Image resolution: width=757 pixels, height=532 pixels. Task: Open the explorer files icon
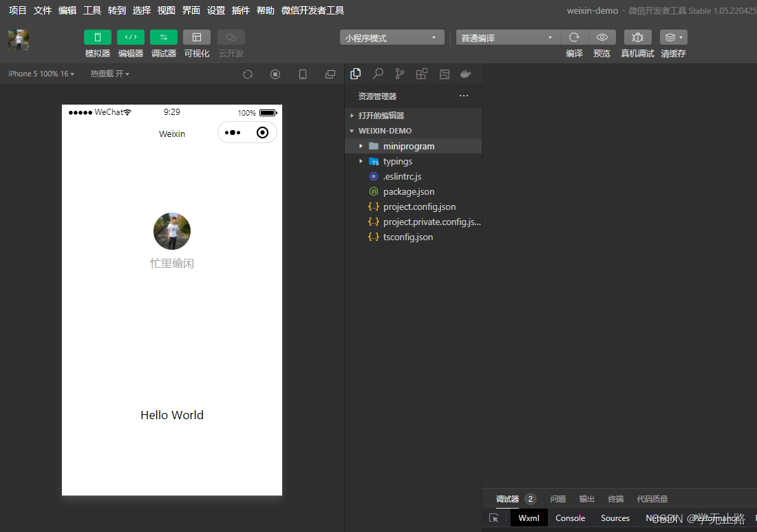click(356, 74)
